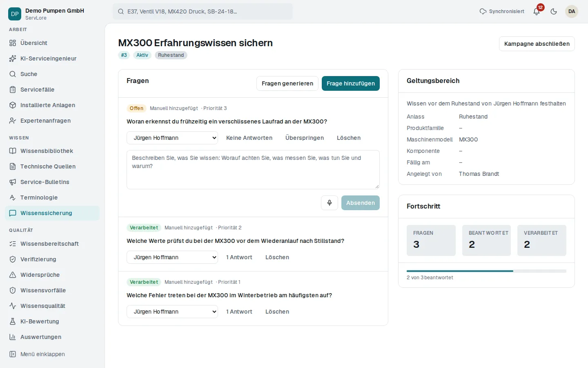Viewport: 588px width, 368px height.
Task: Open Expertenanfragen person icon
Action: point(13,121)
